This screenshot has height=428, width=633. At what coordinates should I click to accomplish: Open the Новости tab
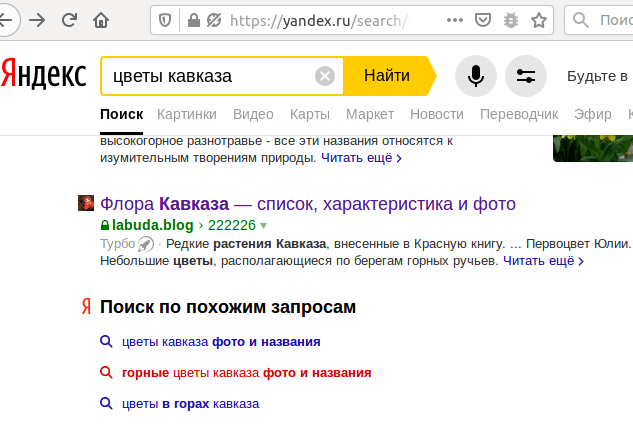437,114
